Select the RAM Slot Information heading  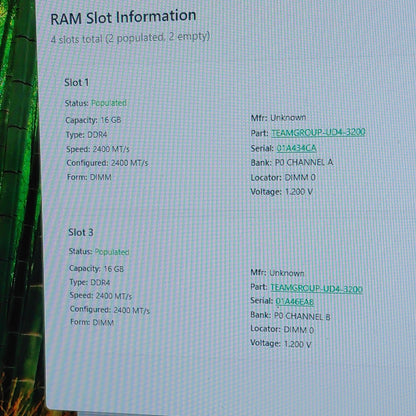(123, 17)
